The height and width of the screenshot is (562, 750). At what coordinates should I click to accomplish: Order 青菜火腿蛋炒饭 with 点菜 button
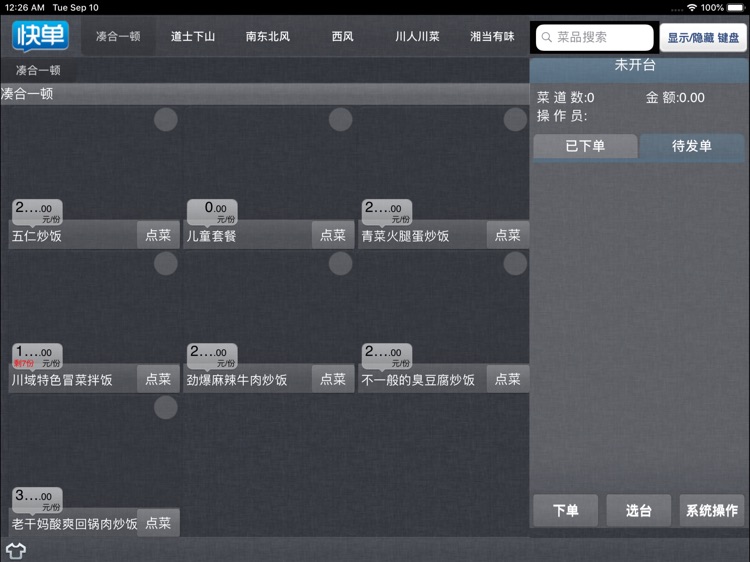pos(507,235)
